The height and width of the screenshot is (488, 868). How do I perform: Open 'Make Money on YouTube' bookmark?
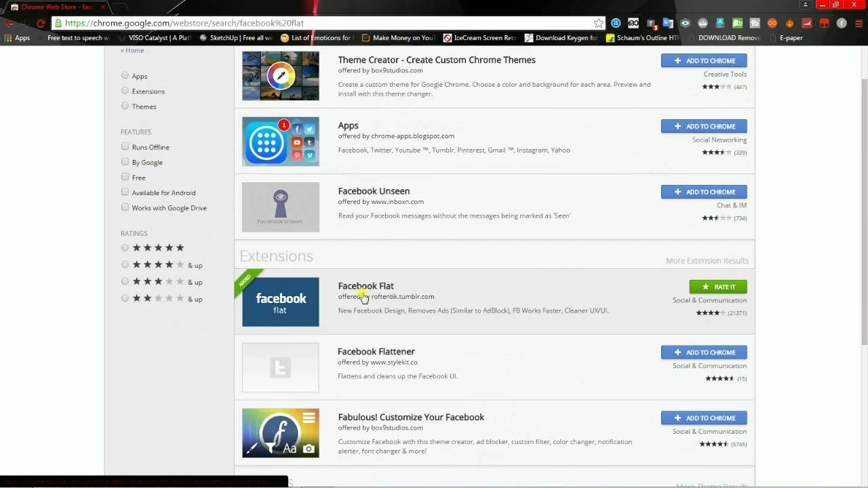399,38
